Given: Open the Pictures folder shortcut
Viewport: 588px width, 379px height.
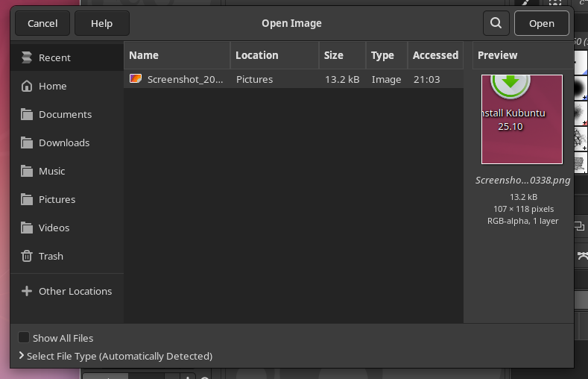Looking at the screenshot, I should (57, 199).
